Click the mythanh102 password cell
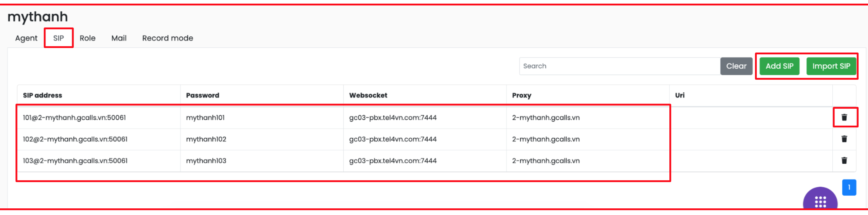 (206, 140)
